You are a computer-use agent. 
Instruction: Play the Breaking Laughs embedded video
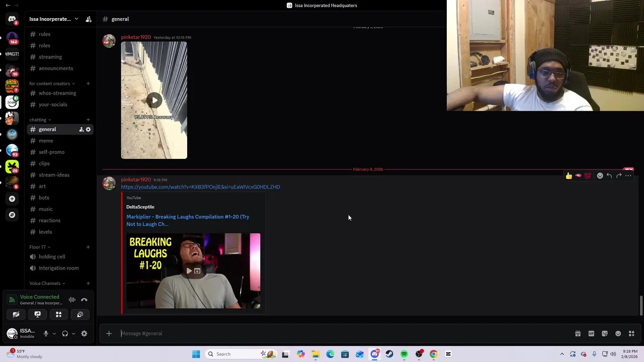point(189,271)
